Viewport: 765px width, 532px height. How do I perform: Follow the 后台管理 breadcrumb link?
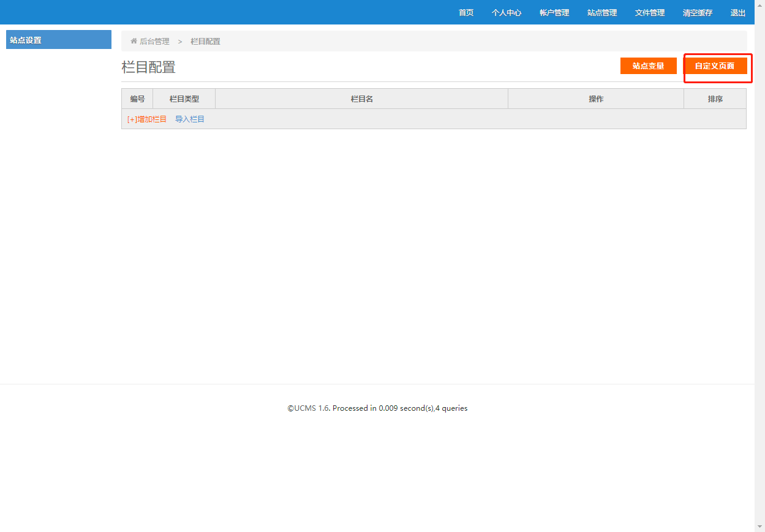pyautogui.click(x=154, y=42)
